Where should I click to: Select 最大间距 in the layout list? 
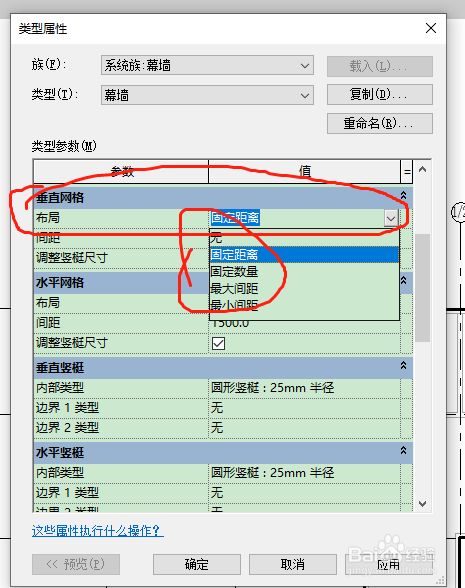(304, 288)
